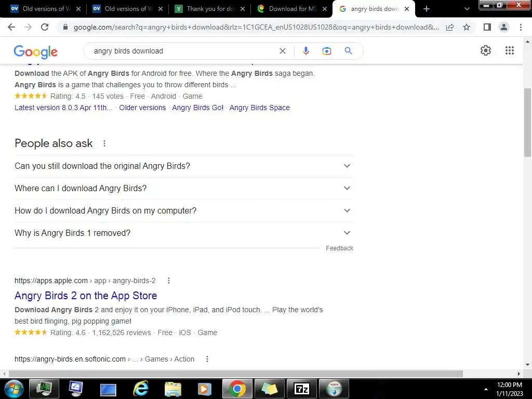Clear the search box with X
Image resolution: width=532 pixels, height=399 pixels.
[282, 51]
